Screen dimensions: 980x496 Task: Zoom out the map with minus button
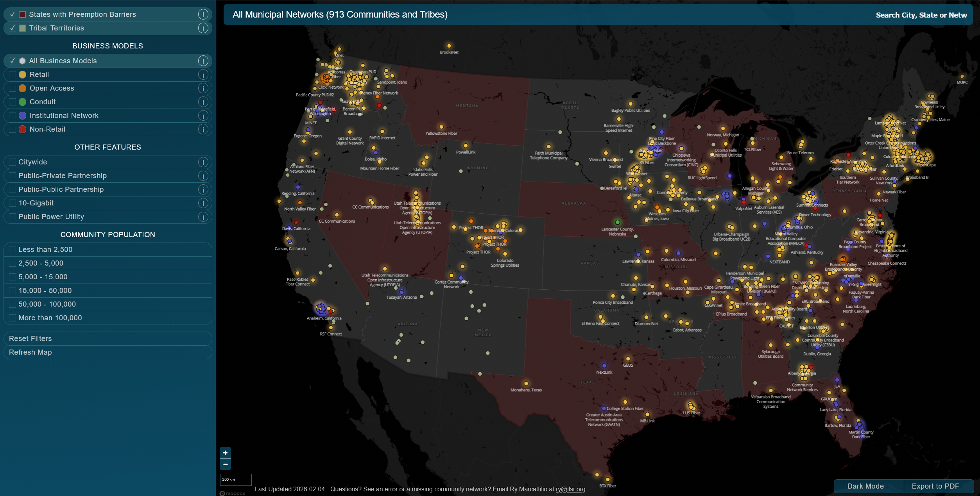pyautogui.click(x=225, y=464)
